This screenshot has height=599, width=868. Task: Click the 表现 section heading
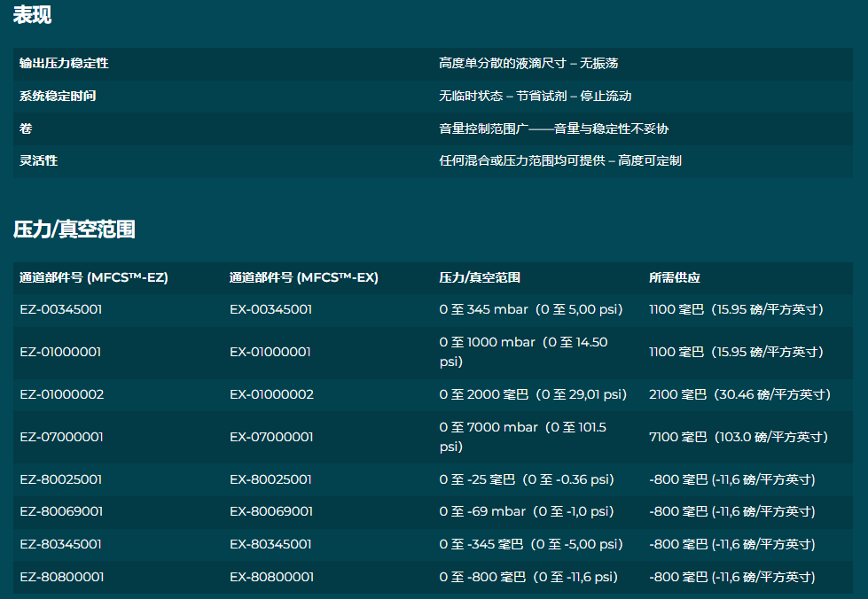click(32, 15)
